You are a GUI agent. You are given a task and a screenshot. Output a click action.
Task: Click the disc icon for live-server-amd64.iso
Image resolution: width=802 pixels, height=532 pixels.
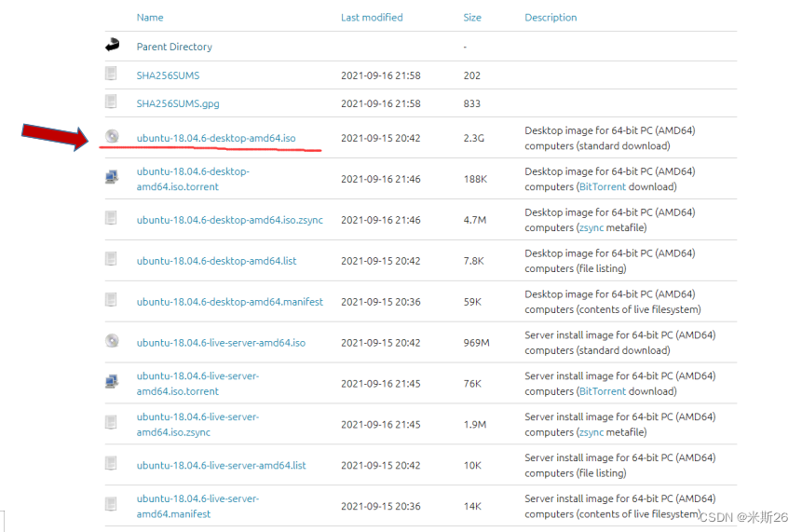[x=112, y=341]
